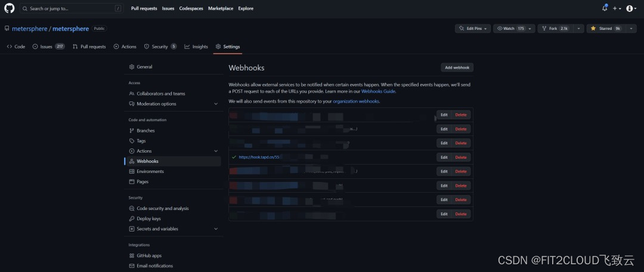Switch to the repository Pull requests tab
644x272 pixels.
(89, 47)
